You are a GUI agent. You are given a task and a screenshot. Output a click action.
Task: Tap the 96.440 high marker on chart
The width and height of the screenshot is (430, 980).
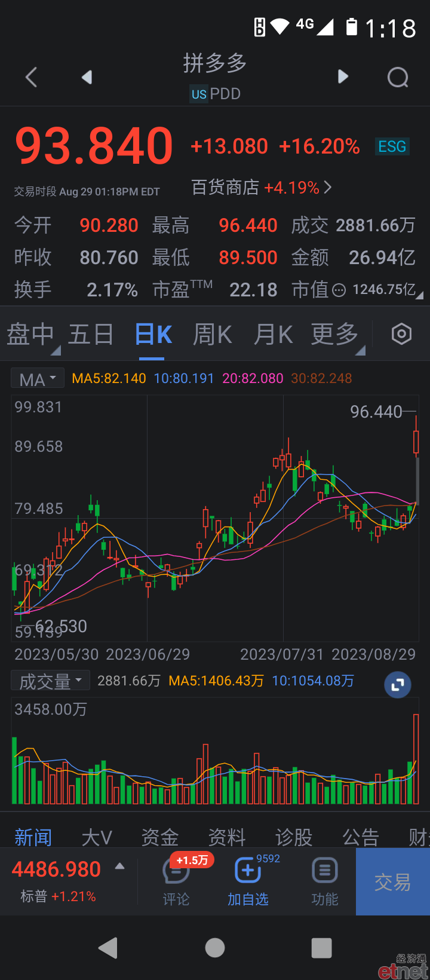tap(376, 412)
